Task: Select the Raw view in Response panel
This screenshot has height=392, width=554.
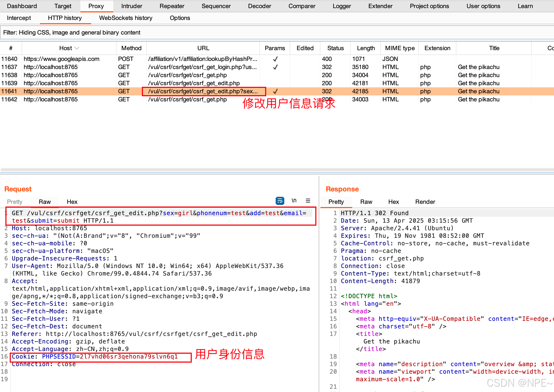Action: pos(366,202)
